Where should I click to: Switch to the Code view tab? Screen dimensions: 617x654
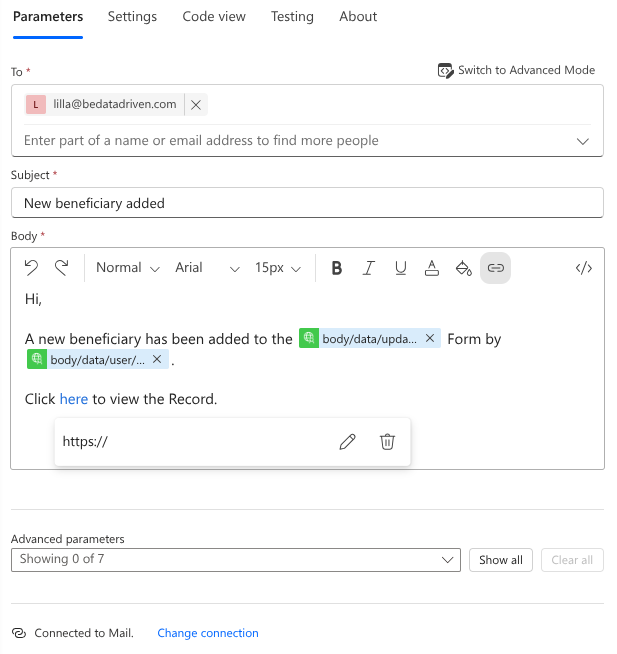[214, 17]
